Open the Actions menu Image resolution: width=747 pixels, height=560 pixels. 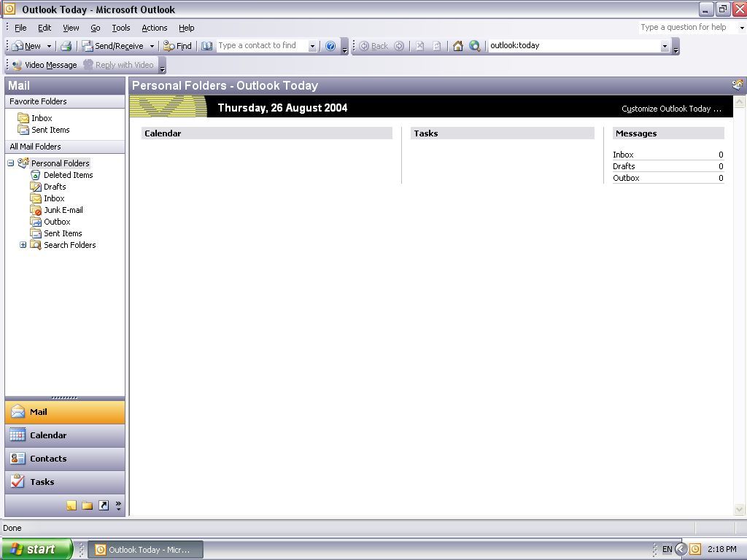[155, 28]
